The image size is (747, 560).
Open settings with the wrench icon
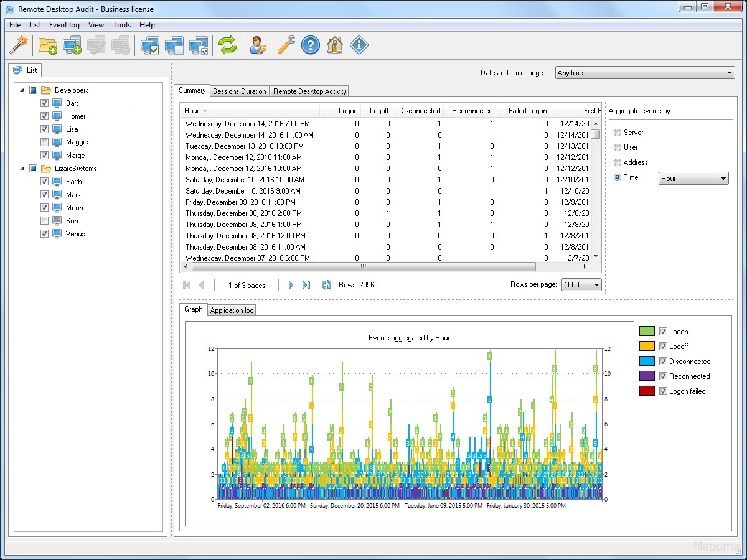pos(286,45)
